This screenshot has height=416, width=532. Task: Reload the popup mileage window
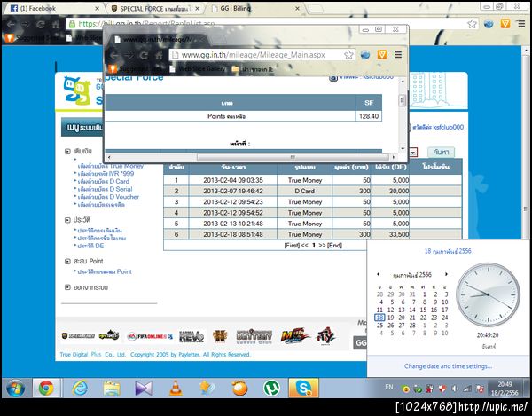click(x=144, y=55)
